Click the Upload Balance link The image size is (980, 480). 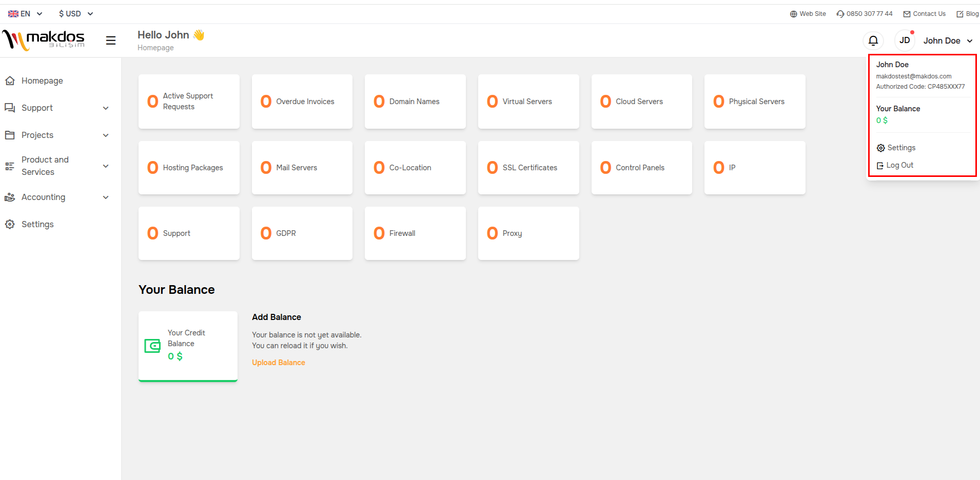click(x=278, y=363)
